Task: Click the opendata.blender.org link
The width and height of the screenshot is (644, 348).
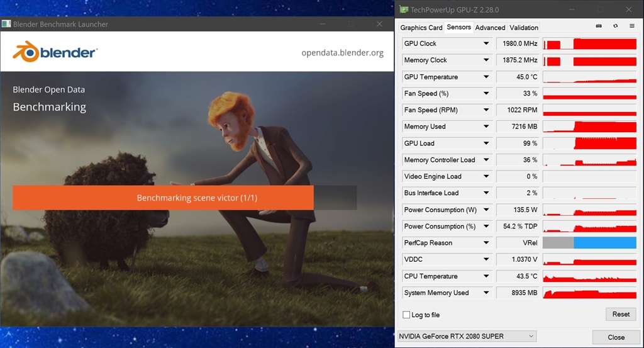Action: [x=342, y=53]
